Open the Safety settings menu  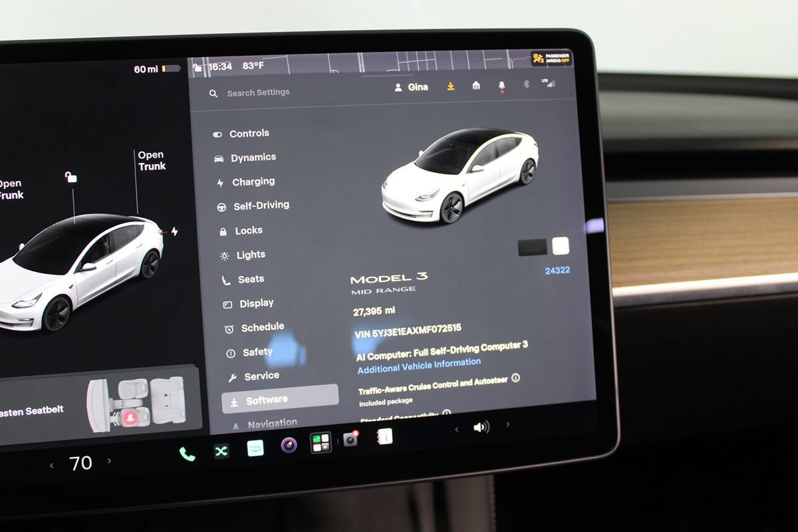coord(249,352)
